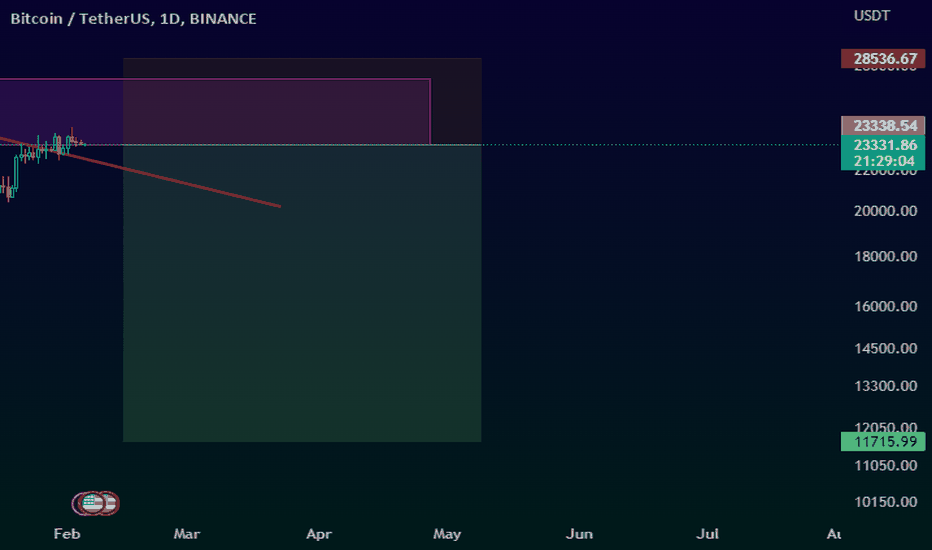Click the USDT currency label
932x550 pixels.
871,16
